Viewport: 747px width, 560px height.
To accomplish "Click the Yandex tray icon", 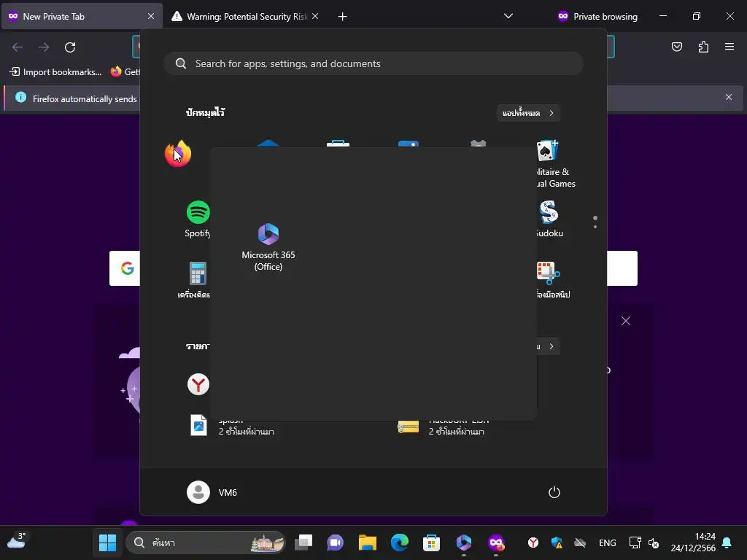I will (533, 542).
